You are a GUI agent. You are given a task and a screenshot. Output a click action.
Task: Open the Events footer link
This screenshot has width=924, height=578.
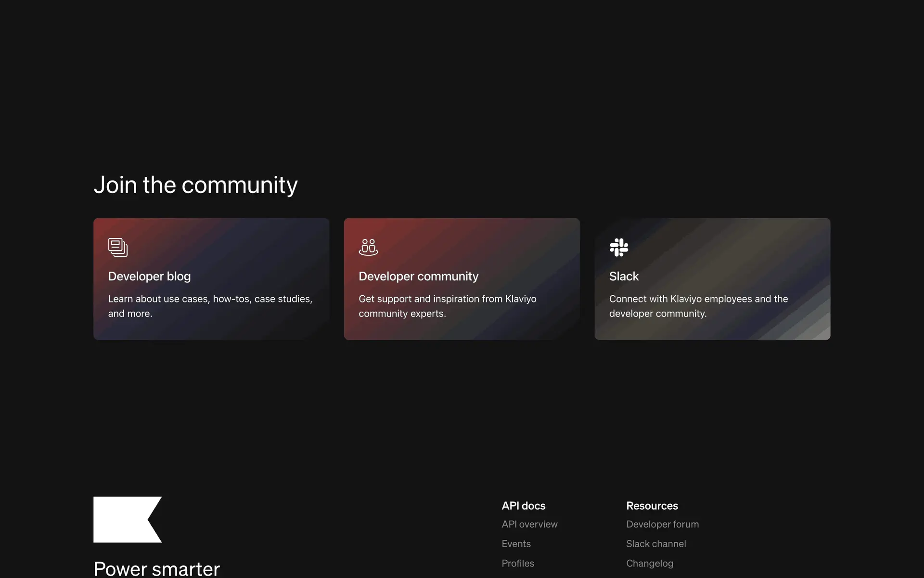(x=516, y=544)
